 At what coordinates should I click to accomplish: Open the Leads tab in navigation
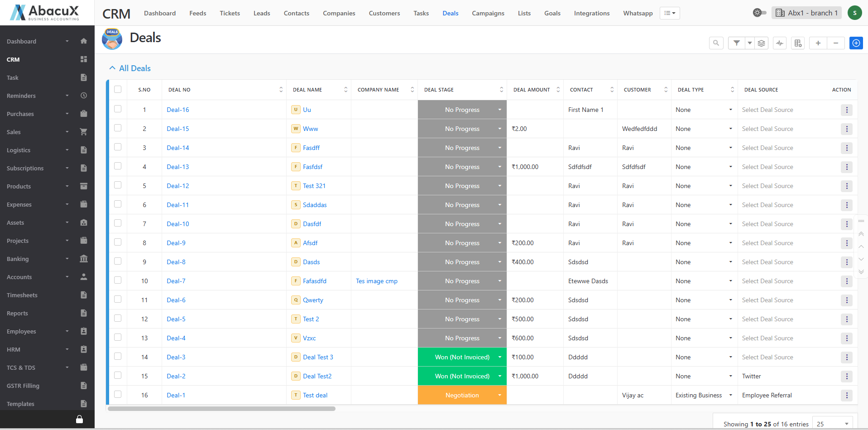click(262, 13)
